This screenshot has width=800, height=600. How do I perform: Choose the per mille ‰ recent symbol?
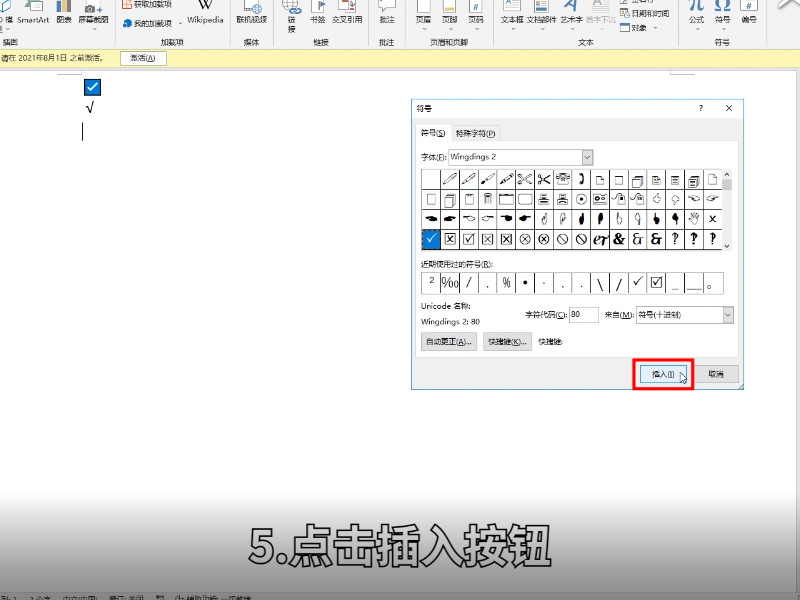click(x=450, y=283)
